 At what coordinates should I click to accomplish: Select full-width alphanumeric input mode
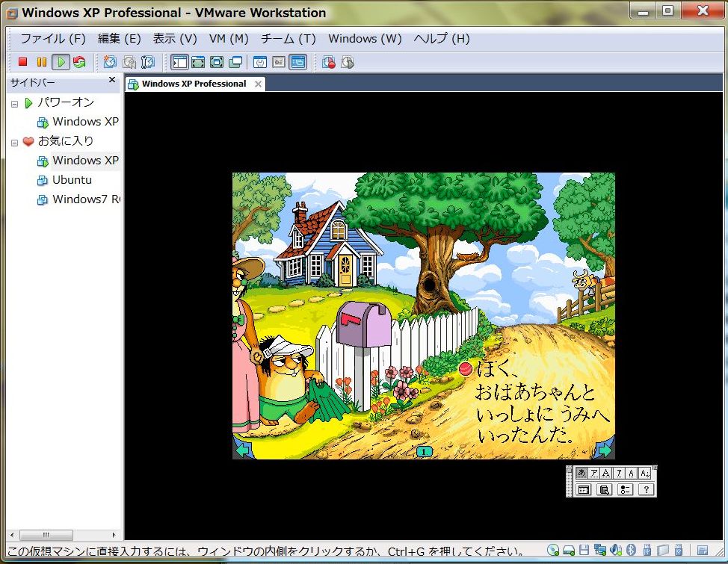[x=606, y=473]
